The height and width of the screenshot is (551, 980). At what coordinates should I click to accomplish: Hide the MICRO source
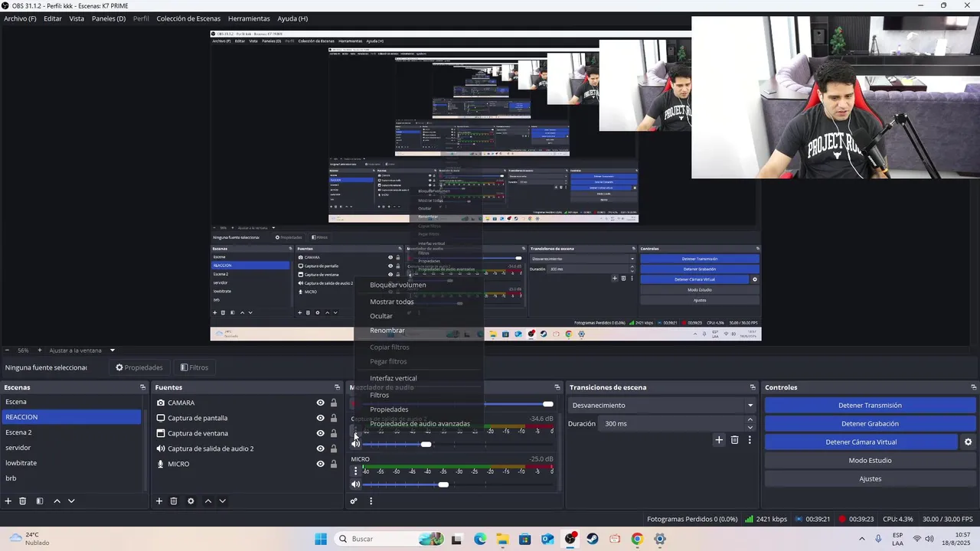(x=321, y=464)
